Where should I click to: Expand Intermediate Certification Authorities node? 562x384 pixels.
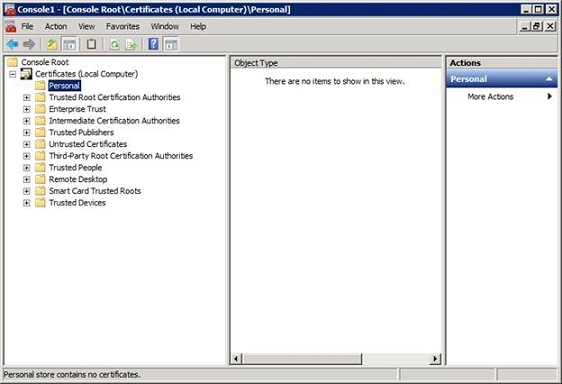tap(27, 121)
